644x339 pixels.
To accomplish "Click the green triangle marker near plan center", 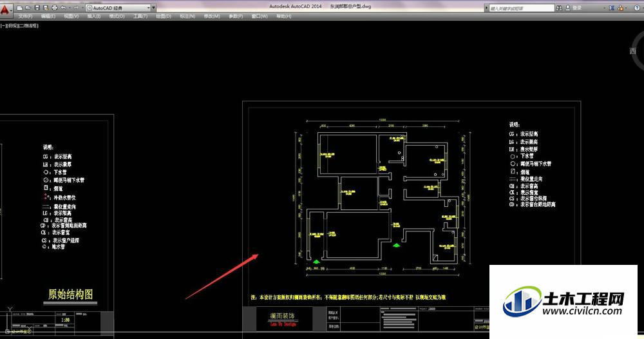I will click(x=396, y=246).
